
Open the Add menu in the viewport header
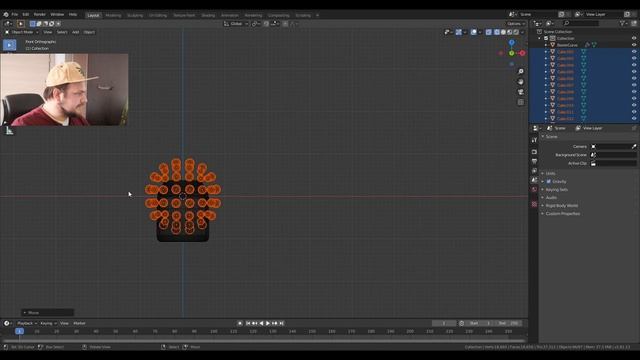click(x=76, y=32)
